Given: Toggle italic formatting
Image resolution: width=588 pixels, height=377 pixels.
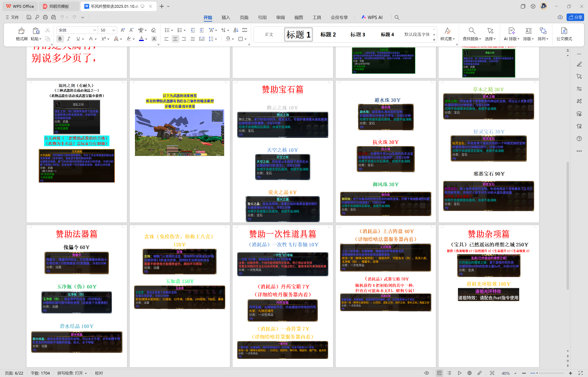Looking at the screenshot, I should tap(69, 39).
